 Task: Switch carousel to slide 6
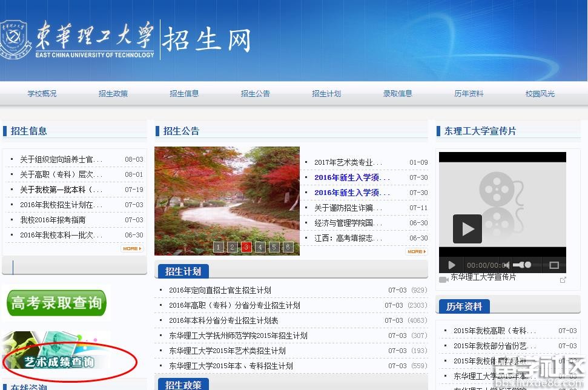click(x=288, y=247)
